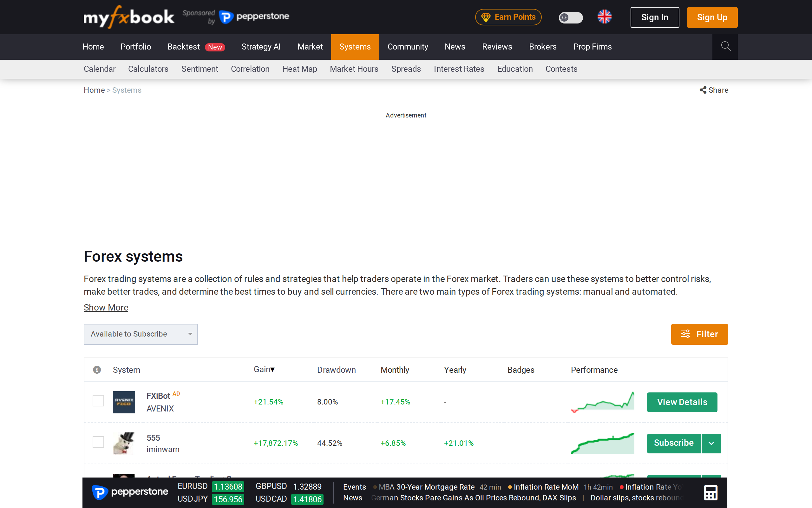The width and height of the screenshot is (812, 508).
Task: Open the Correlation link
Action: pos(250,69)
